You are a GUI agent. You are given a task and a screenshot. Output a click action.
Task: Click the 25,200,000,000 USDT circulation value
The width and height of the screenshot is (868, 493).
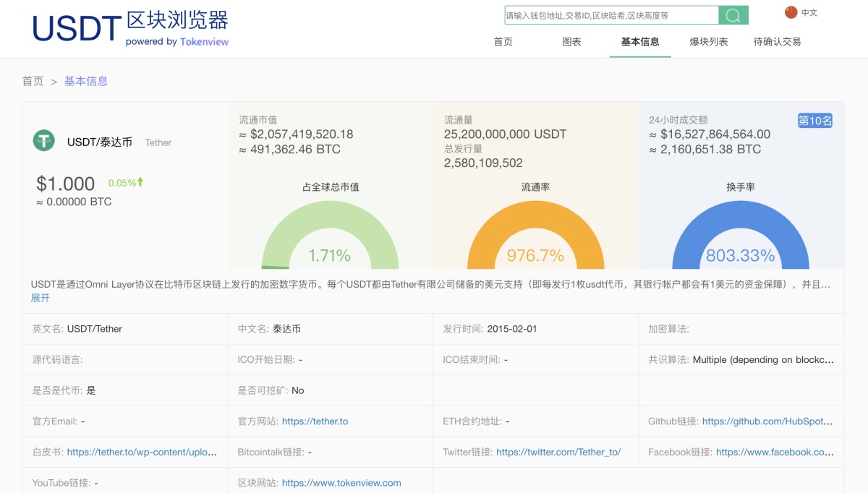[x=506, y=134]
